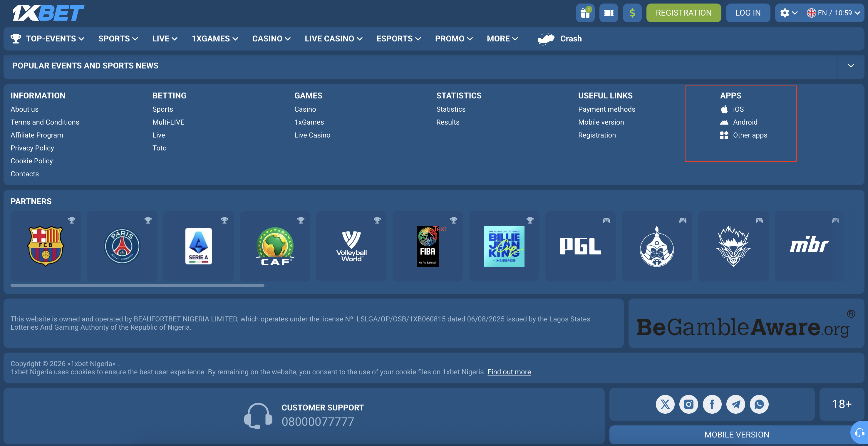Click the partners horizontal scrollbar
Viewport: 868px width, 446px height.
pos(138,285)
